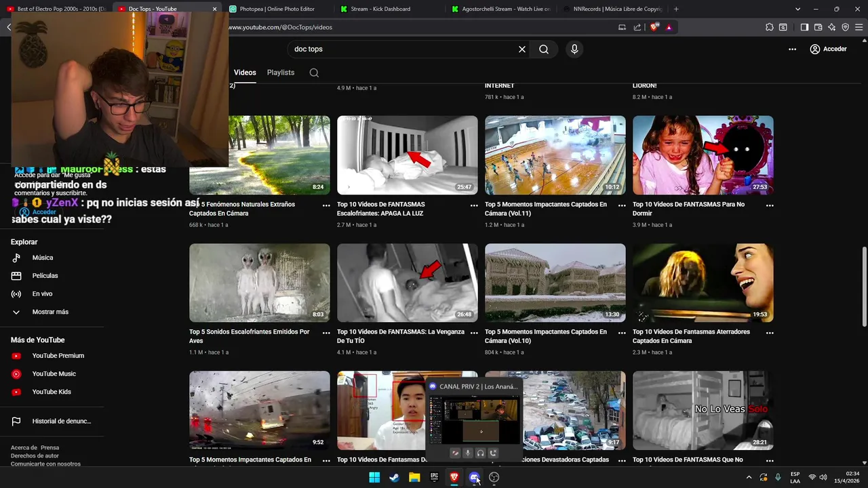
Task: Open options menu for APAGA LA LUZ video
Action: click(x=474, y=205)
